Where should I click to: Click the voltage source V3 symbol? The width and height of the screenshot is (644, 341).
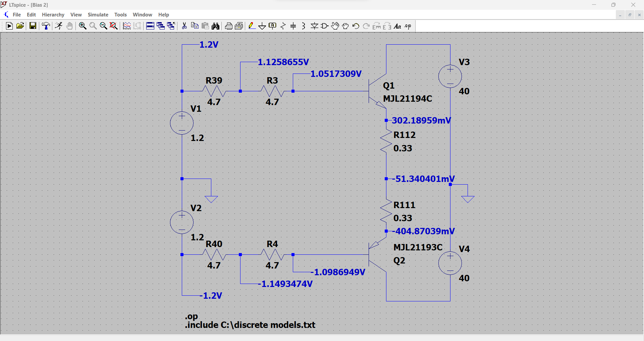pos(450,77)
